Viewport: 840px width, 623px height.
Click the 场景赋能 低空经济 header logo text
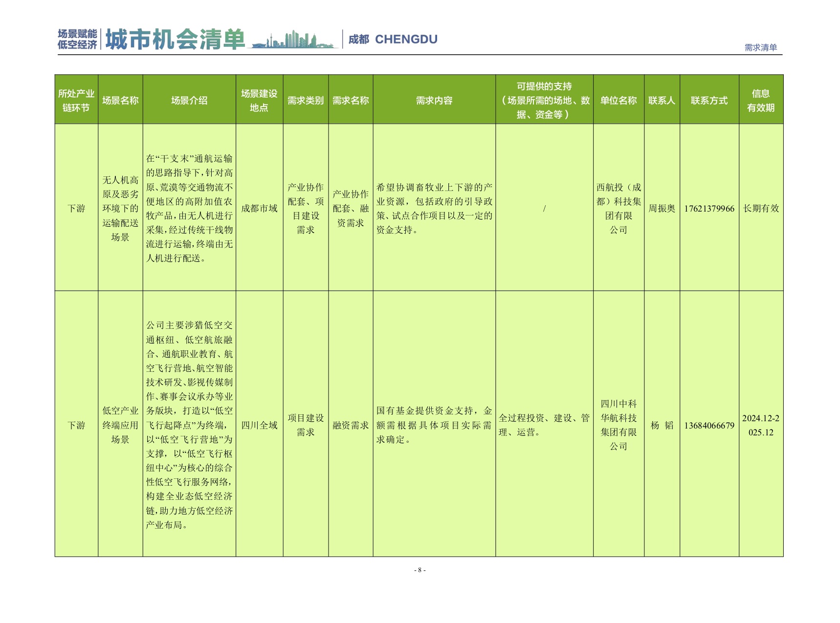point(77,39)
